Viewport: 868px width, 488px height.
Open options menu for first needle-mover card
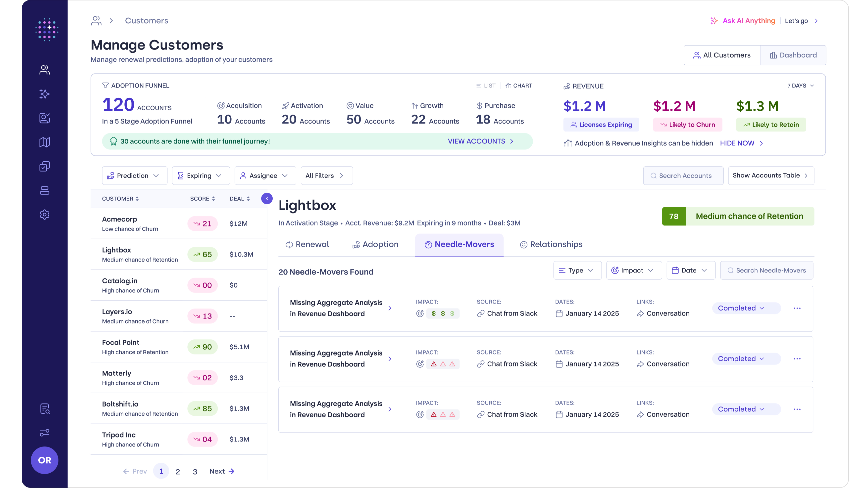coord(797,308)
